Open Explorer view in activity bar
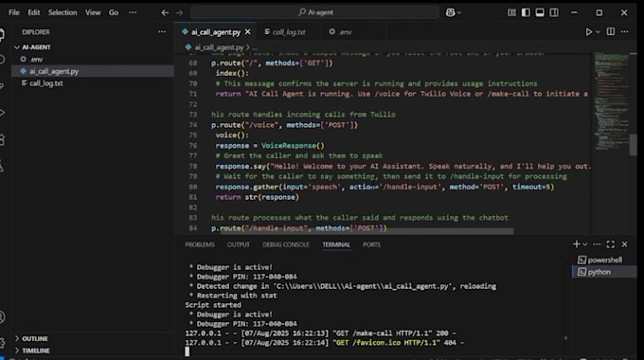 coord(2,34)
